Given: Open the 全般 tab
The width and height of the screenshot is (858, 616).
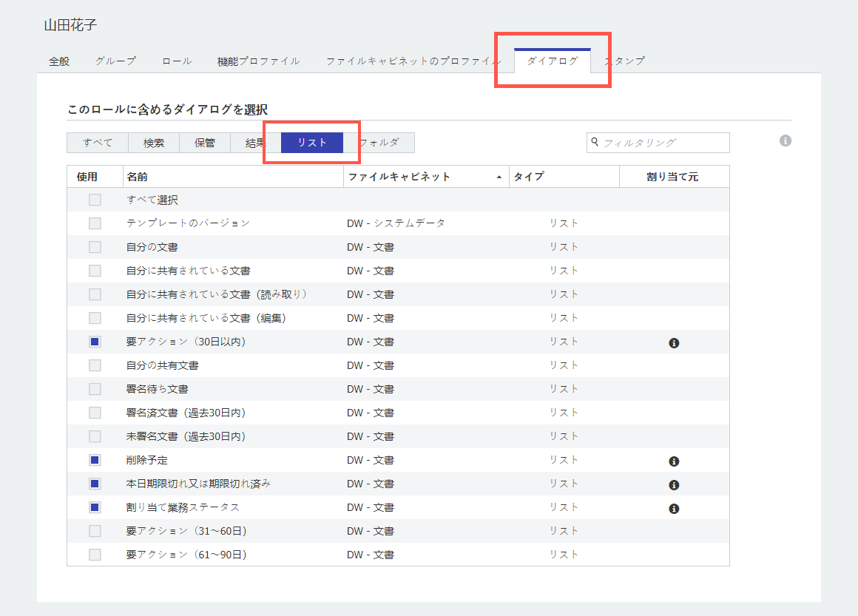Looking at the screenshot, I should 59,61.
